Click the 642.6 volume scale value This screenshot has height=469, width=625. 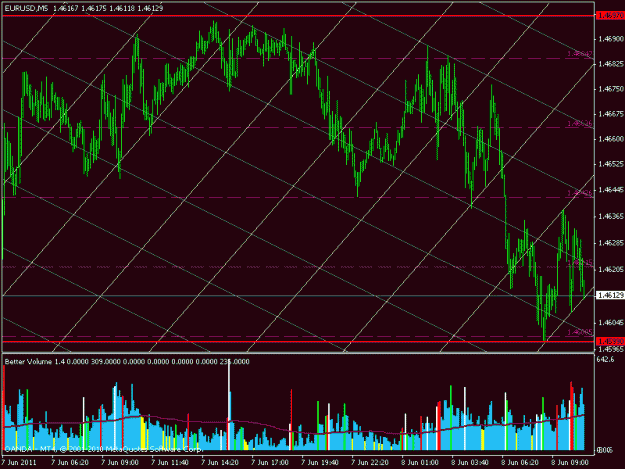coord(605,359)
